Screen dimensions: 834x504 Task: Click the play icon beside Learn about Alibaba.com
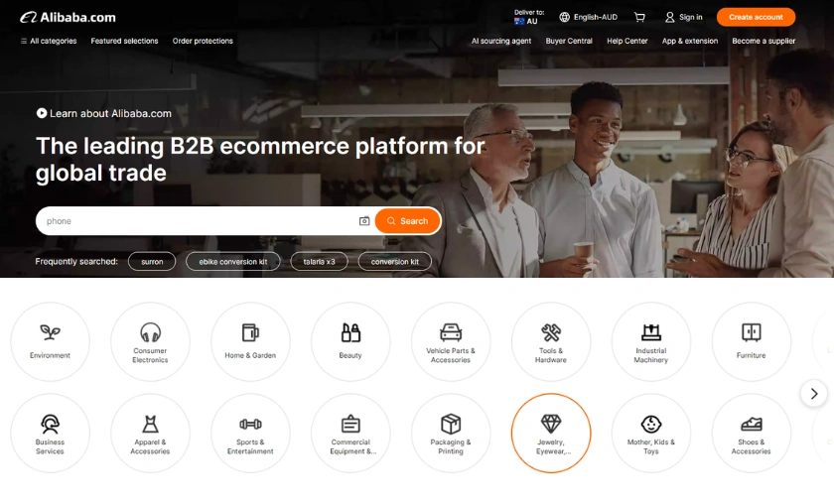click(x=42, y=113)
